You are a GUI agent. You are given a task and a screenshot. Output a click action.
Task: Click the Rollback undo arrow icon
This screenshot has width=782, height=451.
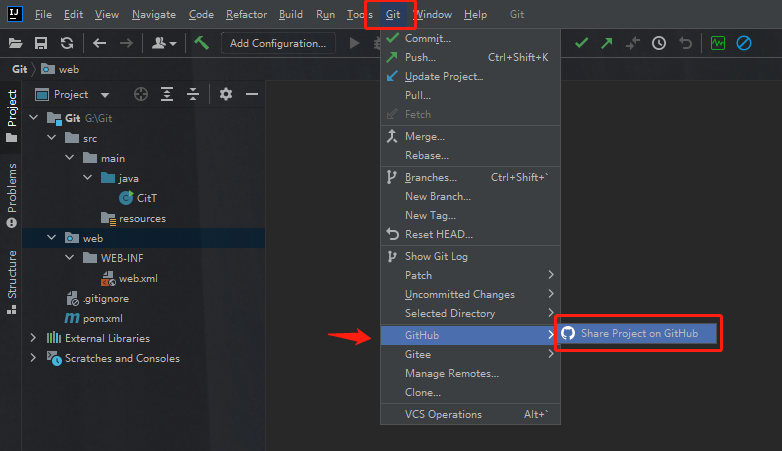click(686, 43)
